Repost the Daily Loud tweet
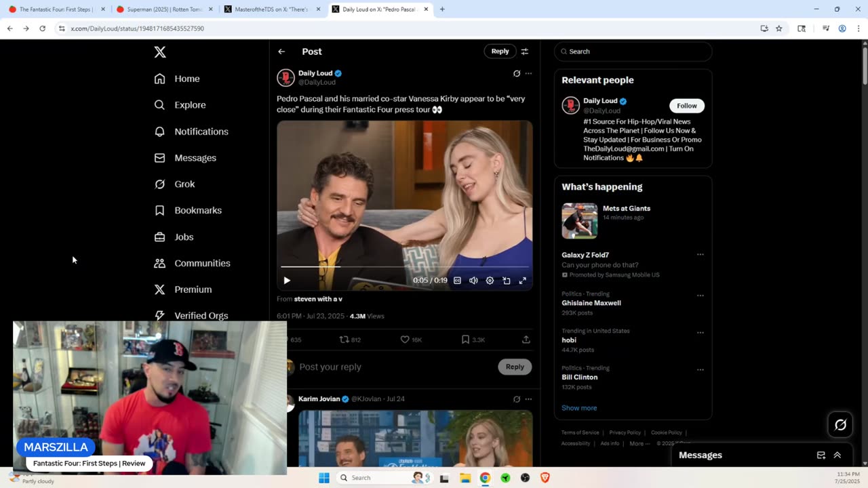Viewport: 868px width, 488px height. click(344, 340)
